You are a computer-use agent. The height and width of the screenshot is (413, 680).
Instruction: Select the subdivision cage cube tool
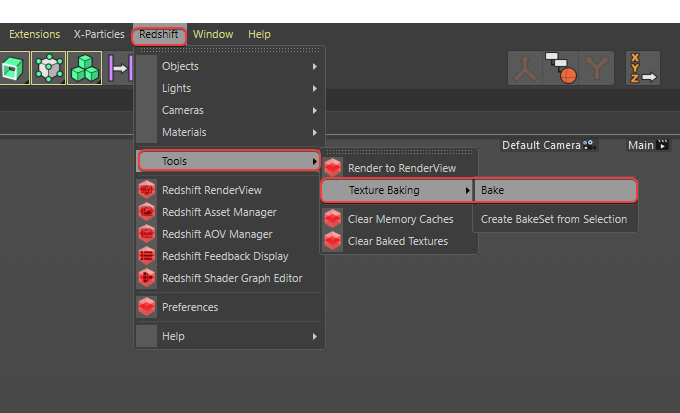pyautogui.click(x=48, y=68)
